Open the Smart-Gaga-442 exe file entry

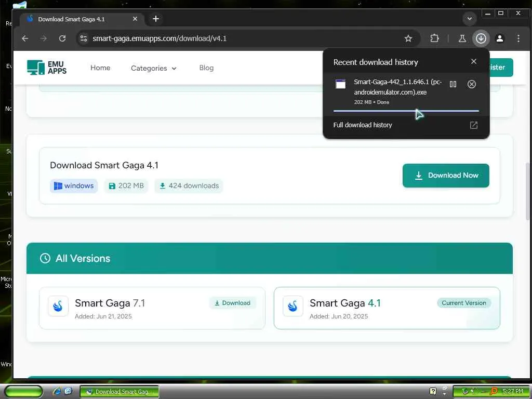pyautogui.click(x=397, y=87)
